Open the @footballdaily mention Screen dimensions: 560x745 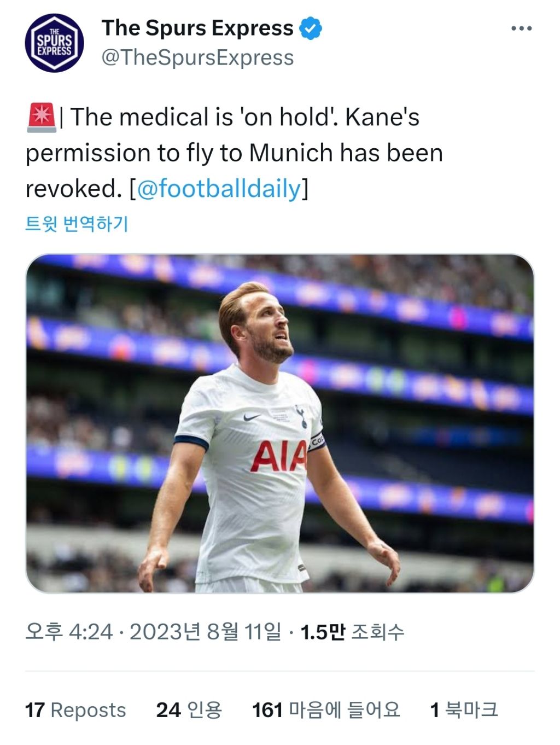(219, 189)
